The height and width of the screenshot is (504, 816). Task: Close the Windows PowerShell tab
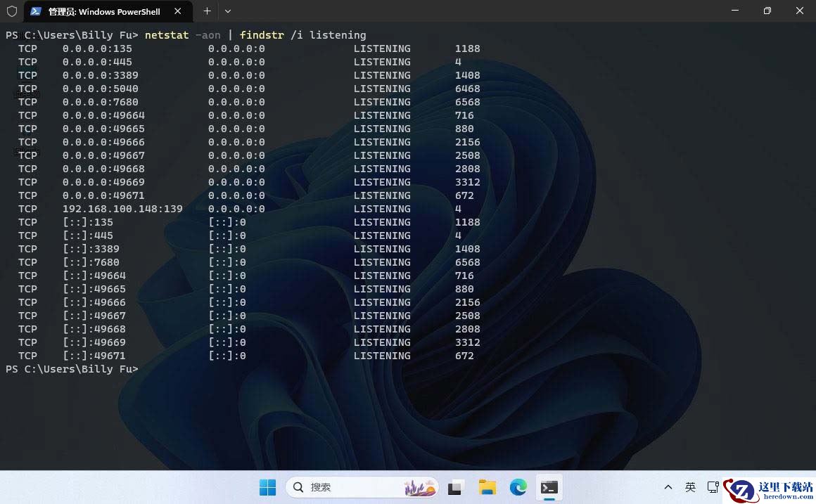point(177,11)
